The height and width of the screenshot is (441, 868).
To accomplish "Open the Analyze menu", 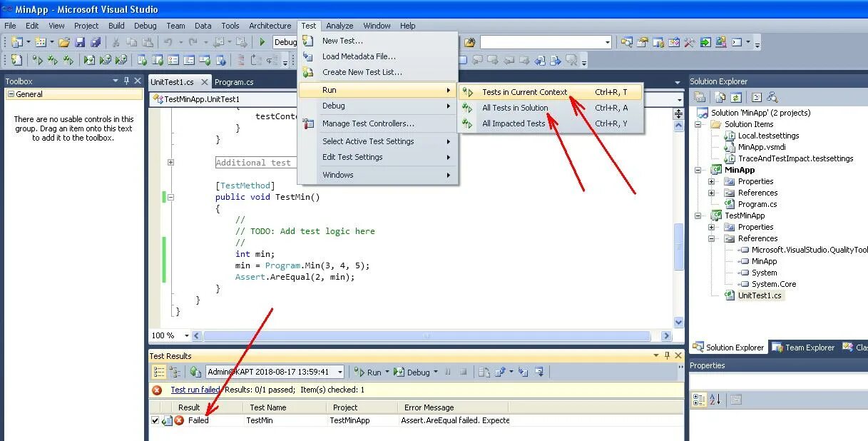I will pyautogui.click(x=339, y=26).
